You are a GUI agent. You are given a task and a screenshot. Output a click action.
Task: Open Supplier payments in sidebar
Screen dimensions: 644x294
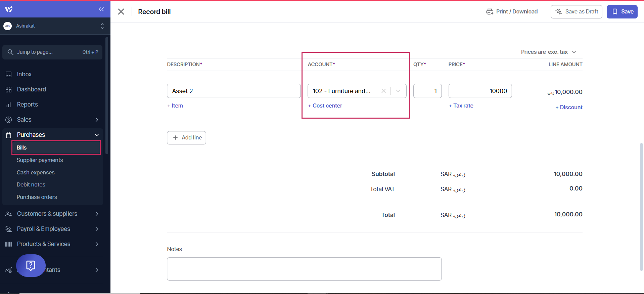click(40, 160)
